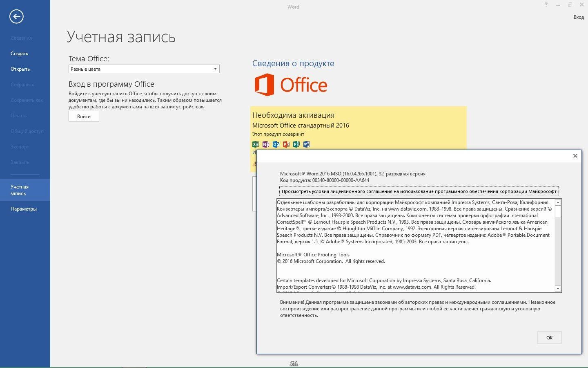Click the Вход link in top right
588x368 pixels.
point(579,17)
